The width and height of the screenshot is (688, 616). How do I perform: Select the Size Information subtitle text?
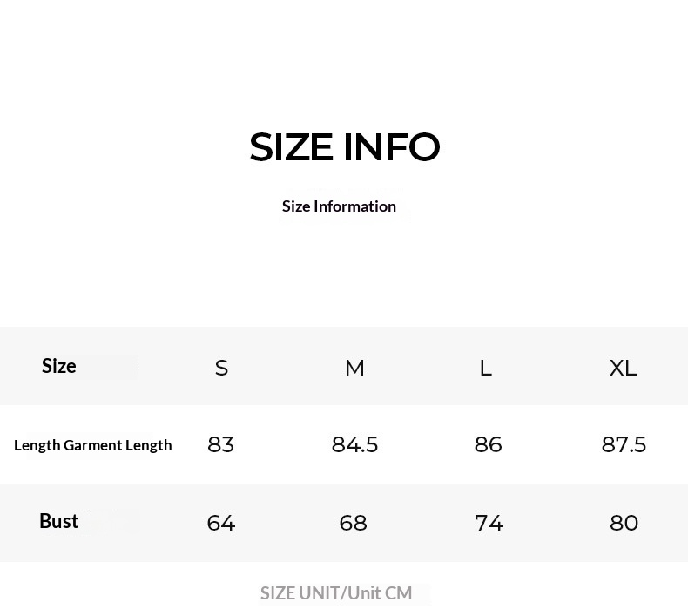pos(339,206)
